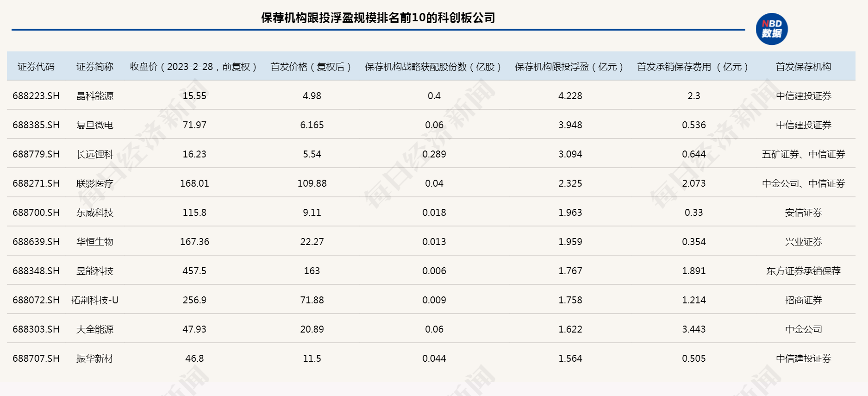Click sponsor 中信建投证券 in 晶科能源 row

tap(804, 96)
